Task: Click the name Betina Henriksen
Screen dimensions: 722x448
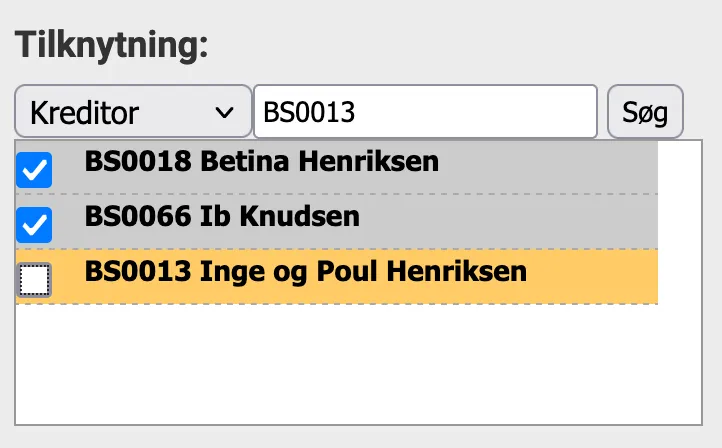Action: pos(320,161)
